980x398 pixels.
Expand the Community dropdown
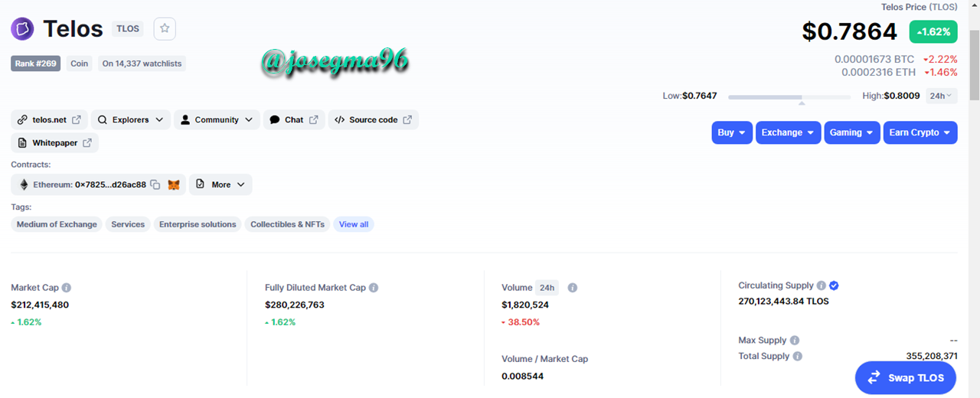click(x=217, y=120)
